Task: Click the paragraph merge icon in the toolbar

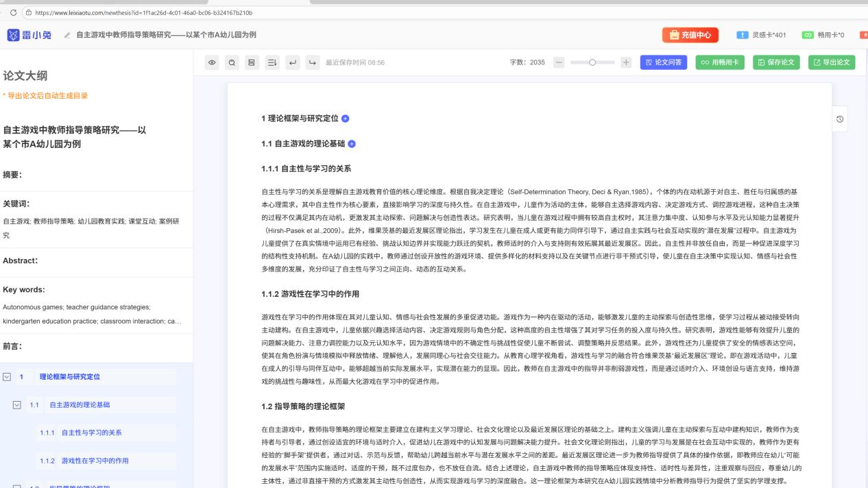Action: (252, 62)
